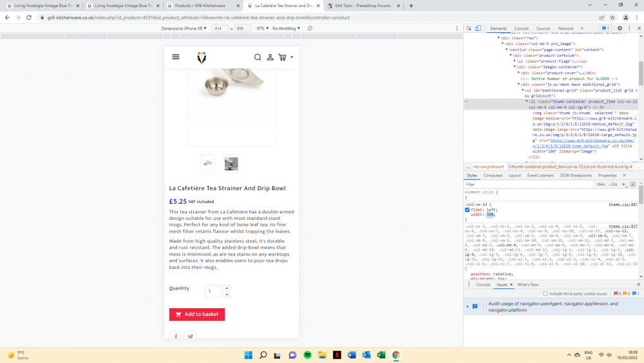Screen dimensions: 644x363
Task: Follow the 12618-home_default.jpg src link
Action: point(583,143)
